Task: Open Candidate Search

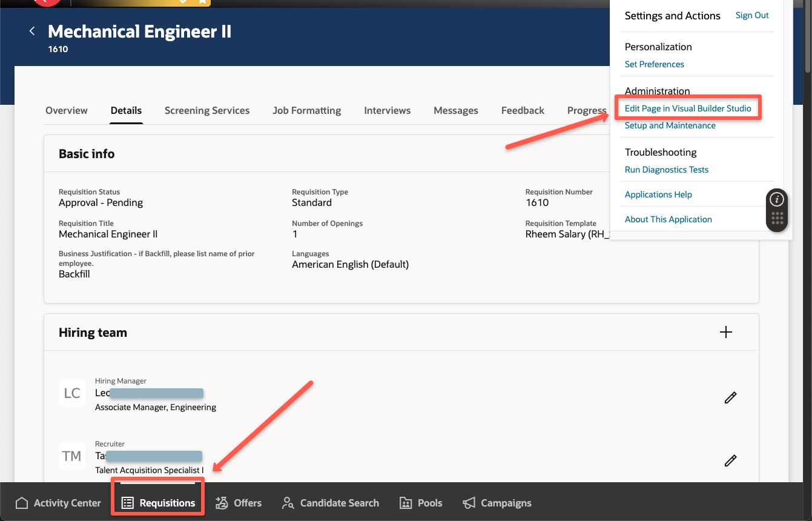Action: [330, 503]
